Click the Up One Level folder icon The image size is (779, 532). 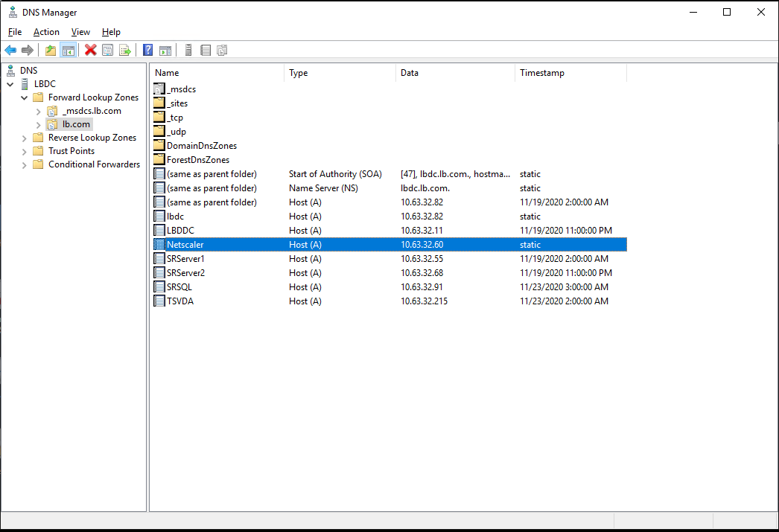coord(50,50)
